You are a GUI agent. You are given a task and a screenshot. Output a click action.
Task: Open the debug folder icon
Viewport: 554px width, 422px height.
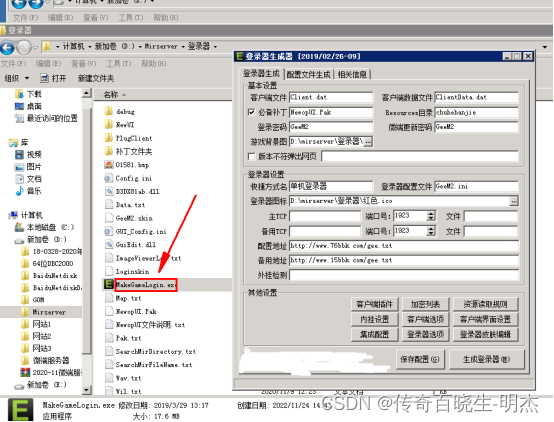tap(108, 111)
